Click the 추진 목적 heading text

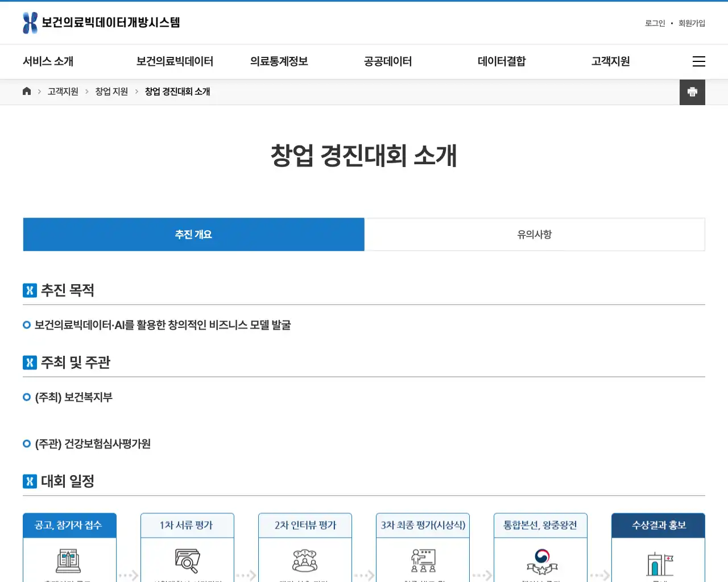click(x=68, y=290)
